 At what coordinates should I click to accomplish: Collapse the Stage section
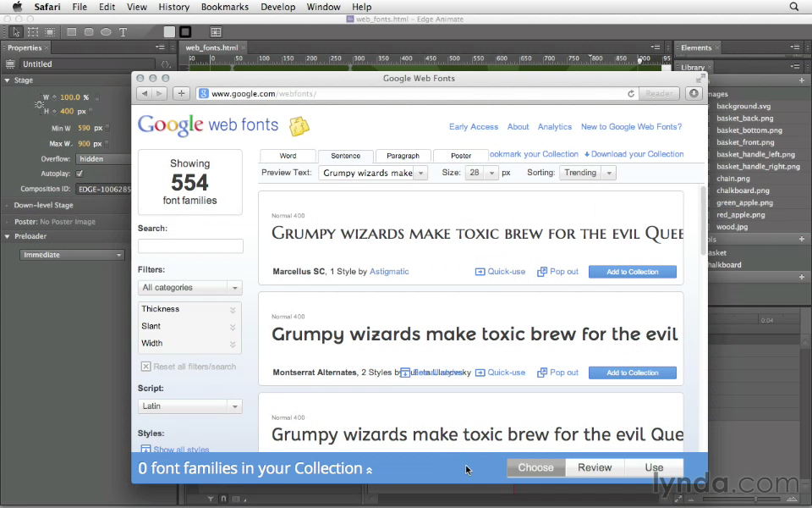click(x=8, y=80)
